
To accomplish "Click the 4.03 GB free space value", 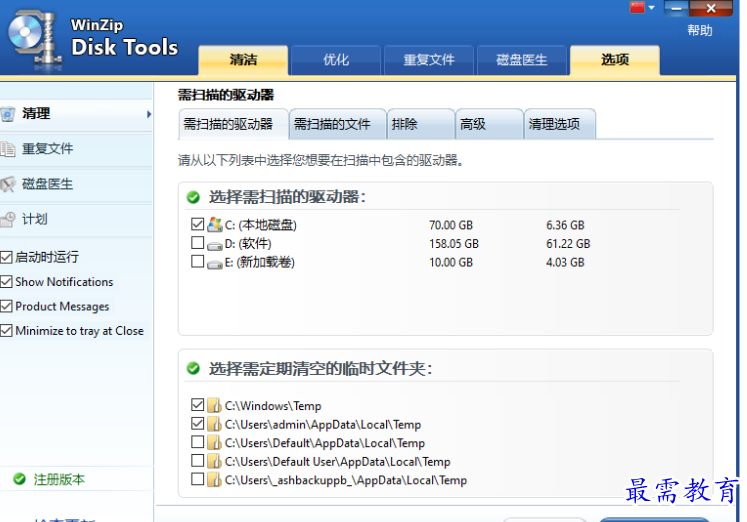I will tap(565, 262).
